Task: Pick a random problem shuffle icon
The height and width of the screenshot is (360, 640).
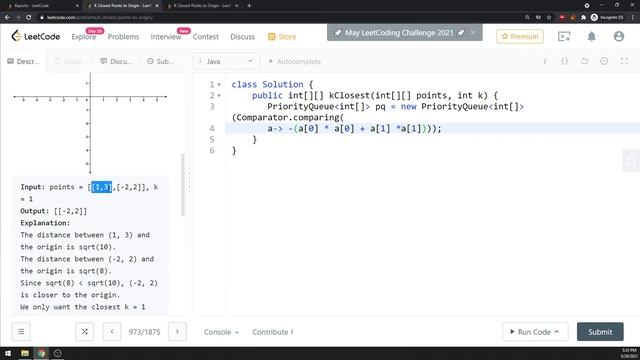Action: point(84,331)
